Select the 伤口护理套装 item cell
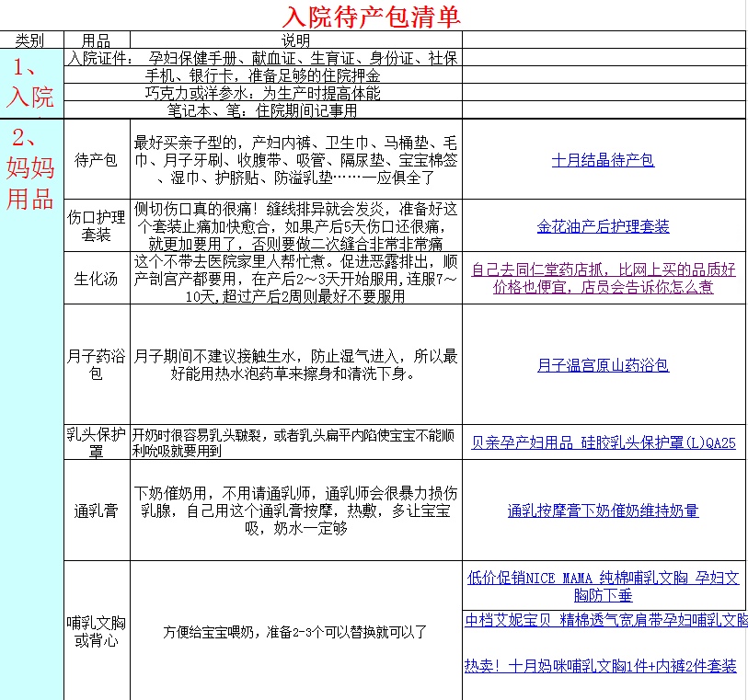Screen dimensions: 748x700 tap(97, 226)
